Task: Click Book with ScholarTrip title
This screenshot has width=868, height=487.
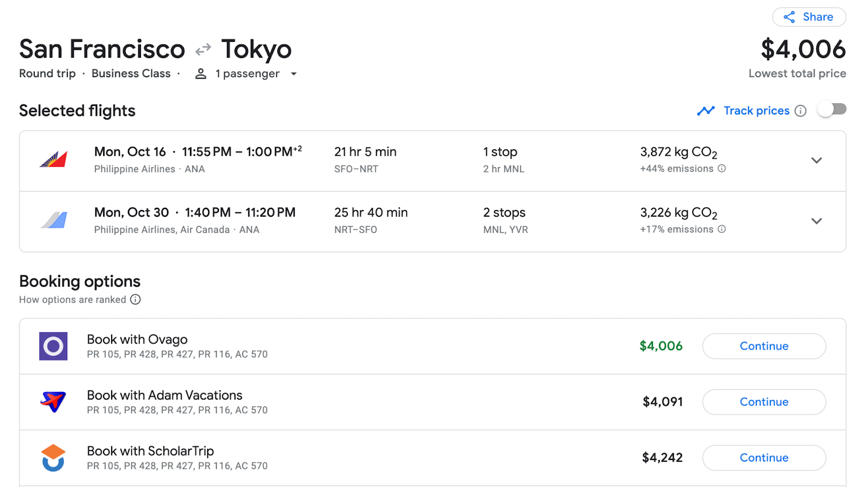Action: [150, 451]
